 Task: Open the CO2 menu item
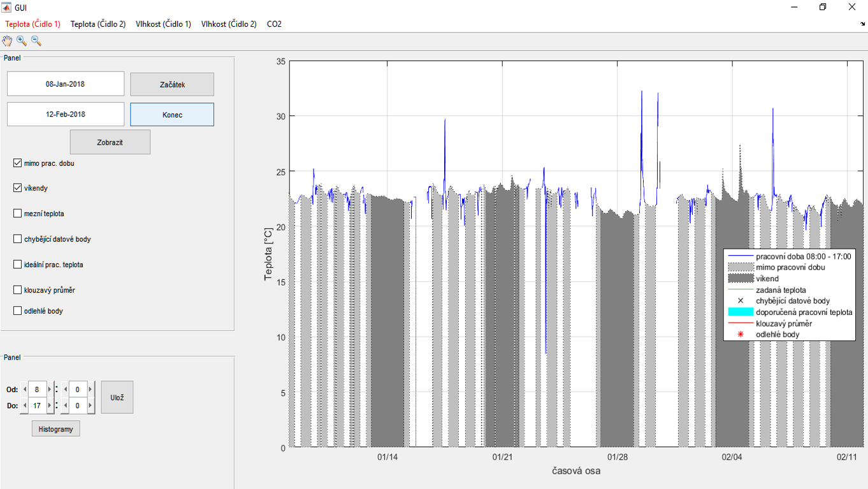(274, 24)
